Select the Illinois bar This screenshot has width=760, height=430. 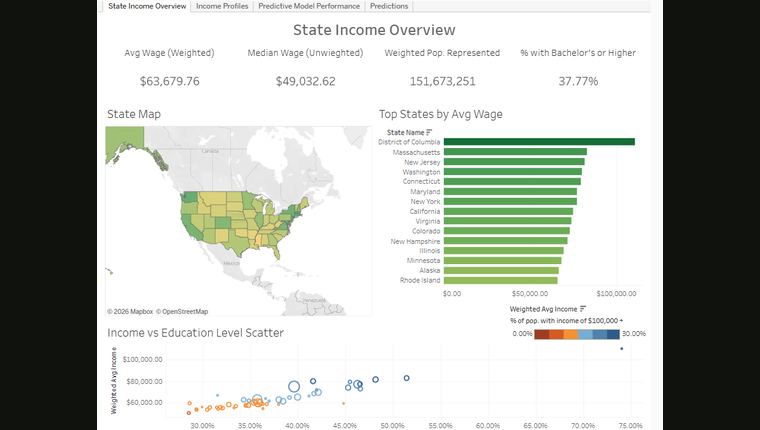pyautogui.click(x=503, y=251)
